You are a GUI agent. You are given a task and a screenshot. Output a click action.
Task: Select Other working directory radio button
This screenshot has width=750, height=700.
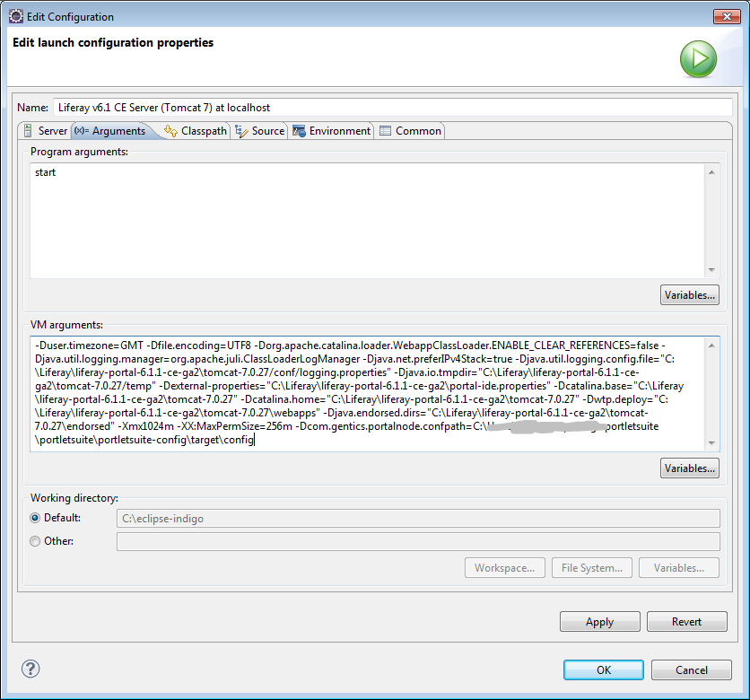(x=35, y=541)
